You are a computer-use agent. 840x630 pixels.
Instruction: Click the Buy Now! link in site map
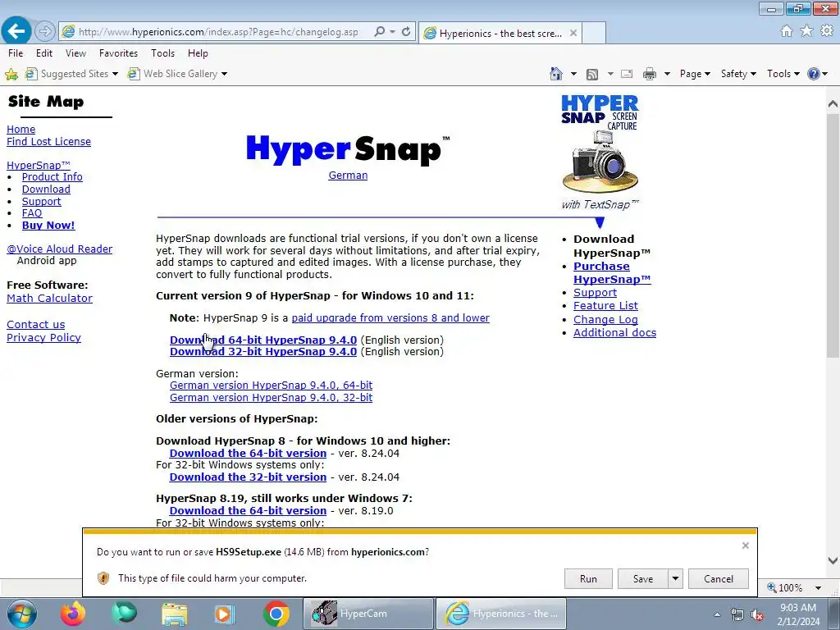[48, 225]
